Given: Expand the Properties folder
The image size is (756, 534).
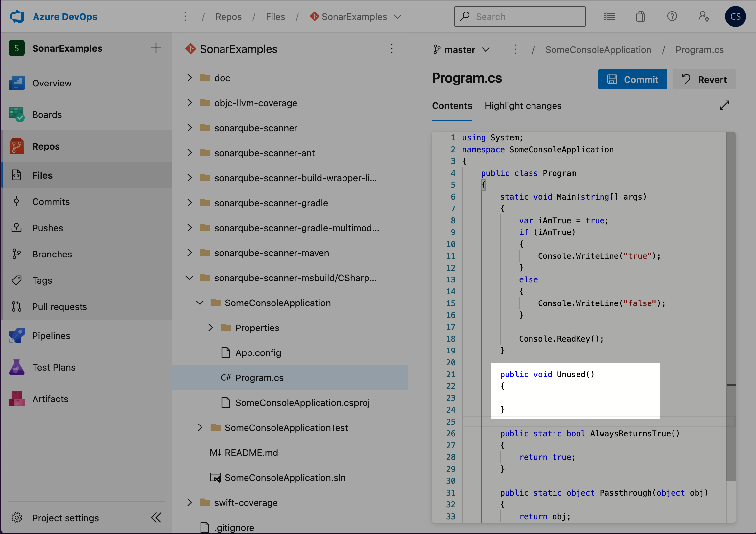Looking at the screenshot, I should point(210,328).
